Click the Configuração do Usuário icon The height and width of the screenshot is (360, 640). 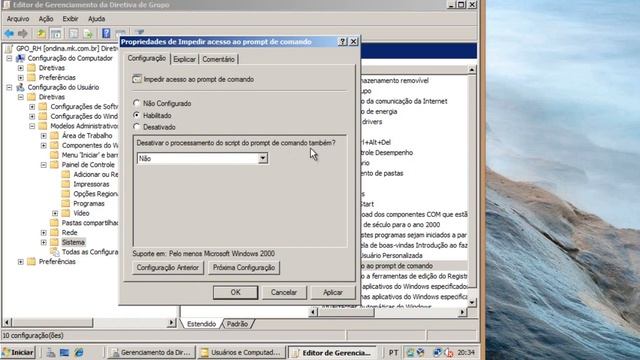point(20,87)
